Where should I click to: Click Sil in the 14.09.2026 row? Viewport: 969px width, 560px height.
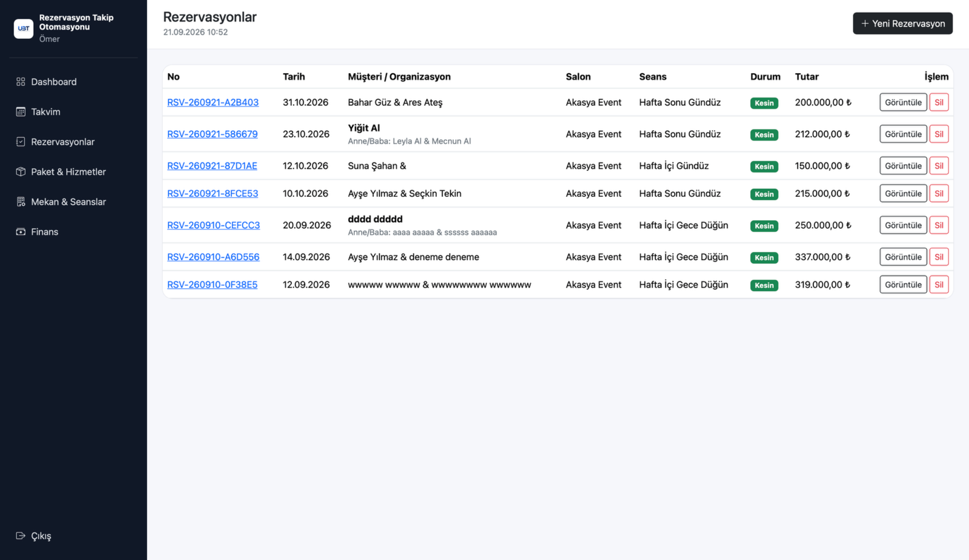click(939, 257)
